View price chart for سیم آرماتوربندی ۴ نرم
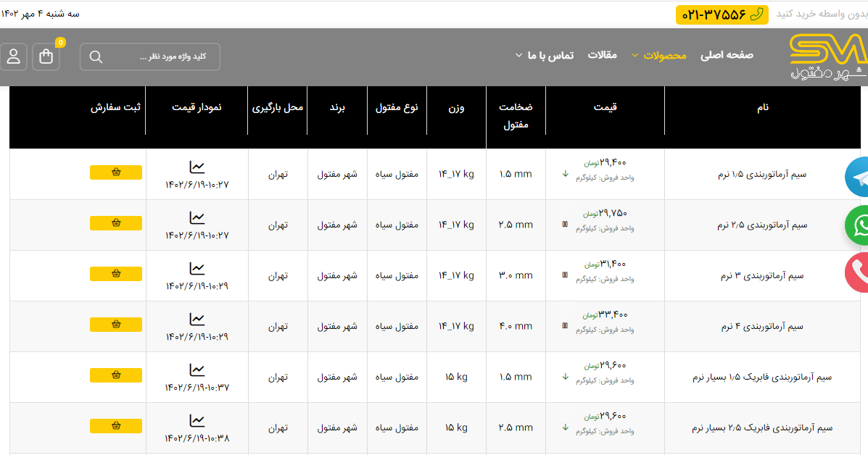Viewport: 868px width, 455px height. (x=197, y=320)
